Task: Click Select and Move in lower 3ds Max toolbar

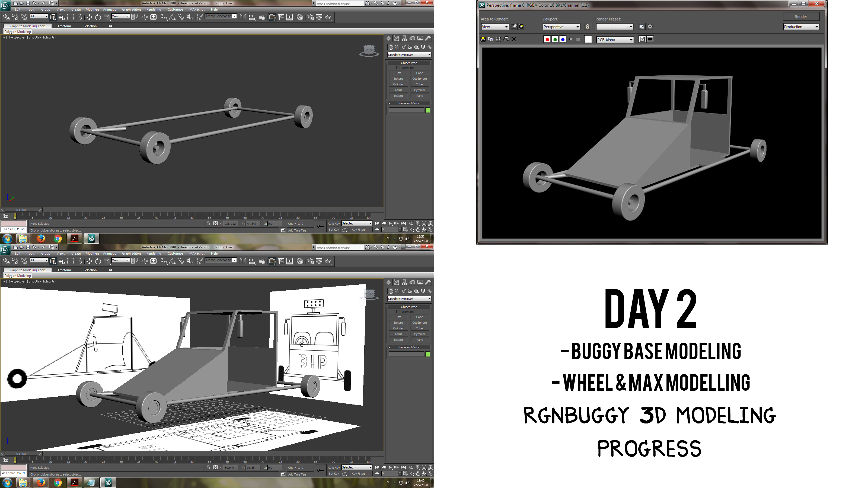Action: (89, 261)
